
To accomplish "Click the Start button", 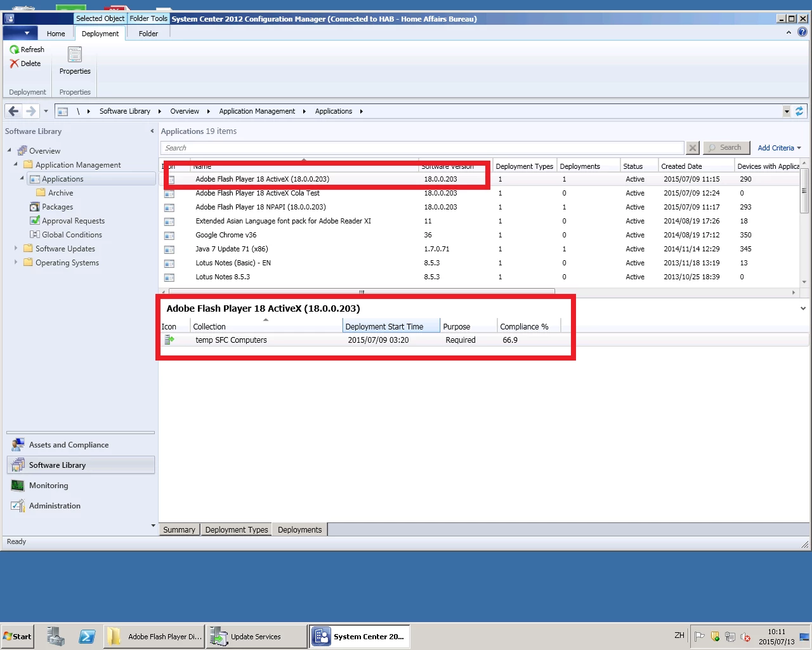I will [17, 637].
